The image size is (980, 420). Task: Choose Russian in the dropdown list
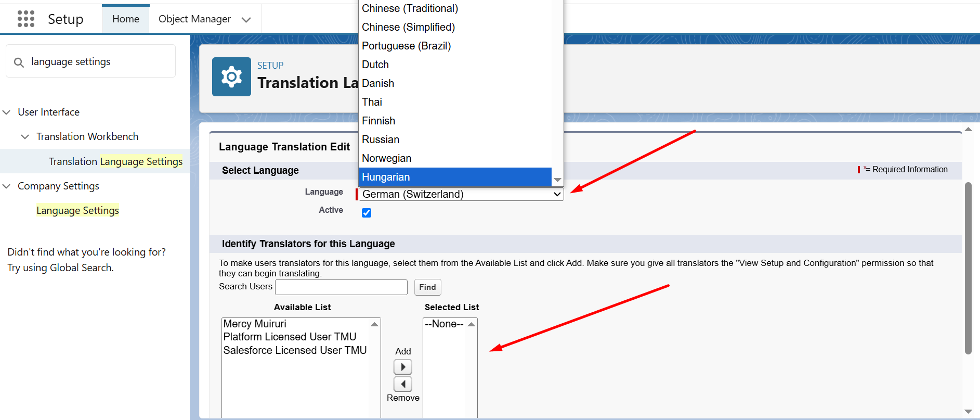tap(455, 139)
